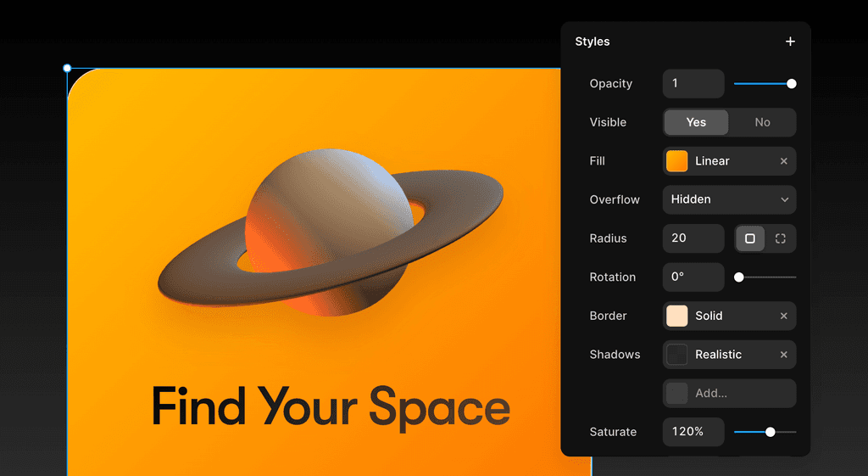
Task: Click the Opacity value field
Action: click(x=693, y=84)
